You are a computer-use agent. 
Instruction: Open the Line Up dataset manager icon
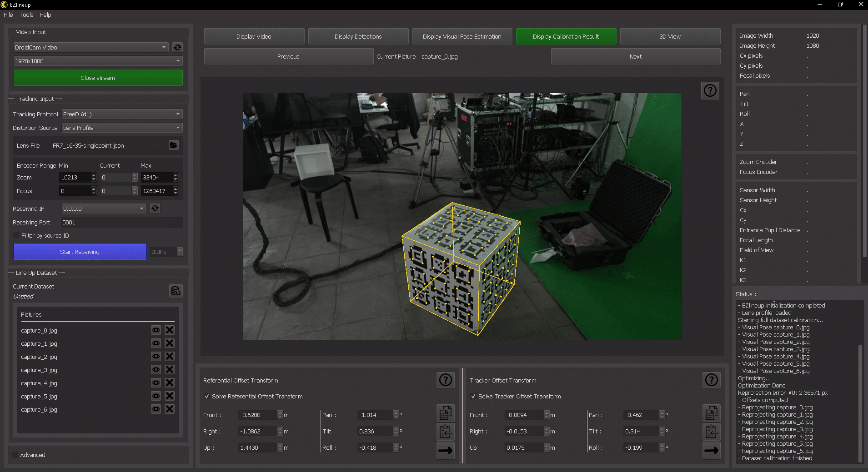tap(176, 291)
